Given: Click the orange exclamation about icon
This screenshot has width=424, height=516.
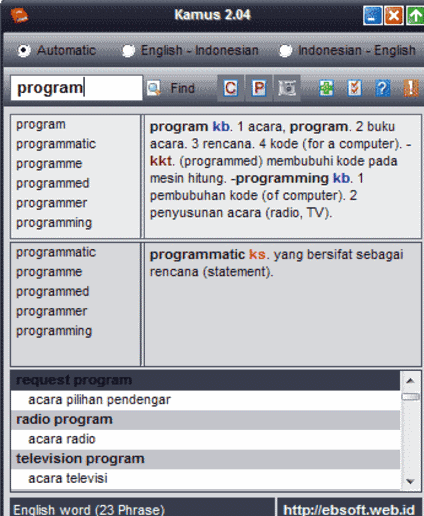Looking at the screenshot, I should pos(411,88).
